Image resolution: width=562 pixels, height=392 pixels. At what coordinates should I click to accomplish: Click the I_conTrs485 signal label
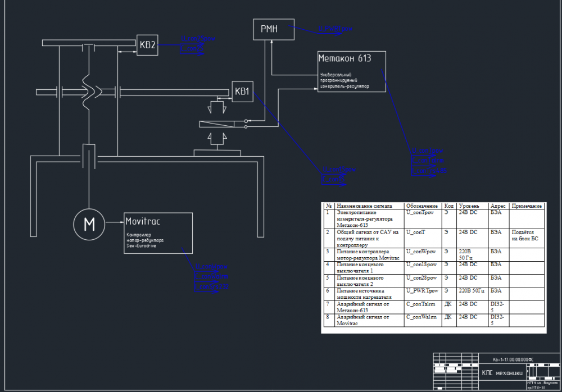(x=429, y=171)
